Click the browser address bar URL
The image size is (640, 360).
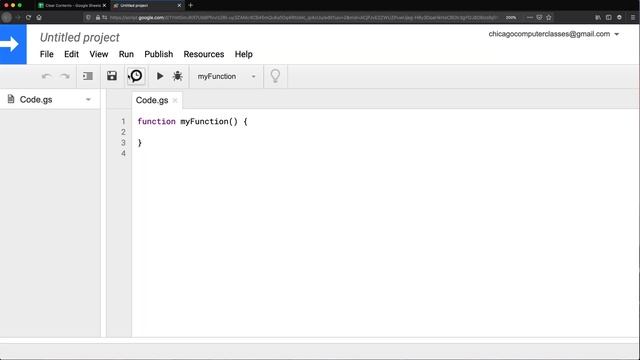(303, 18)
